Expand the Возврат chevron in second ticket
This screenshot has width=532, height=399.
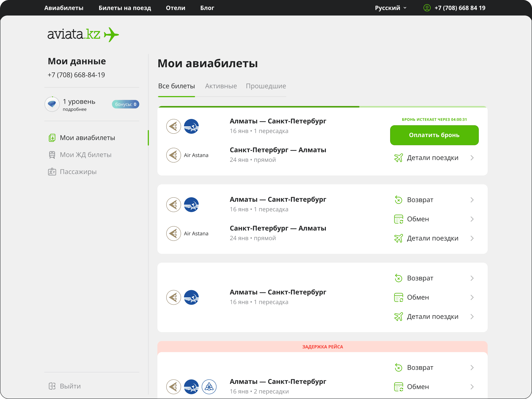pos(472,200)
